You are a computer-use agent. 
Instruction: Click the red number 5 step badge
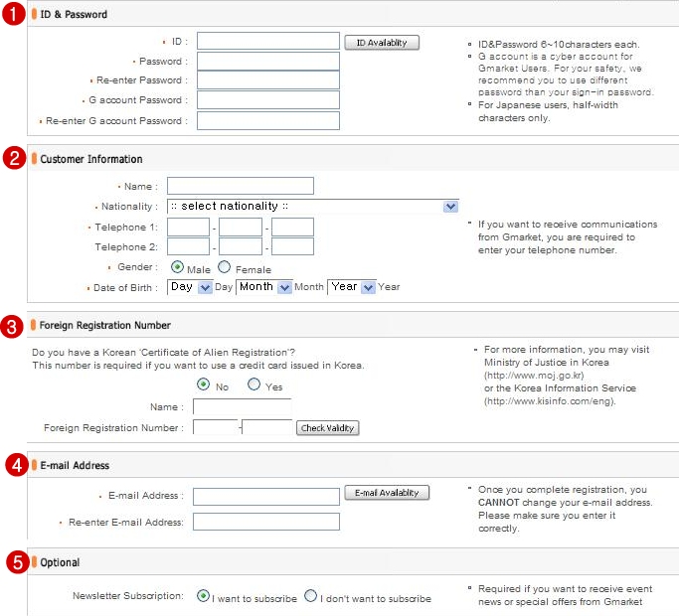17,562
